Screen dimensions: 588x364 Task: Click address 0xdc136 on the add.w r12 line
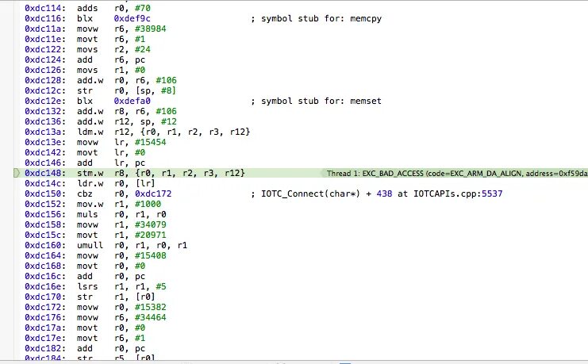pyautogui.click(x=45, y=121)
